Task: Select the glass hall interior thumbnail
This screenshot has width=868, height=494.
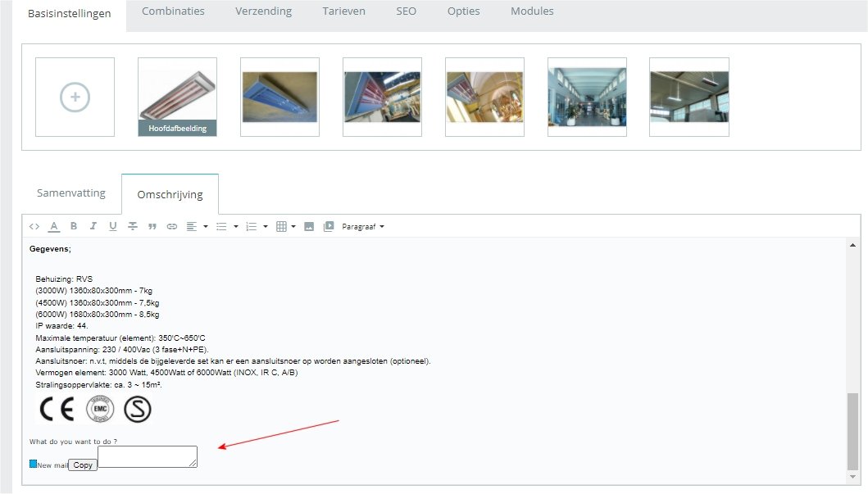Action: [x=587, y=97]
